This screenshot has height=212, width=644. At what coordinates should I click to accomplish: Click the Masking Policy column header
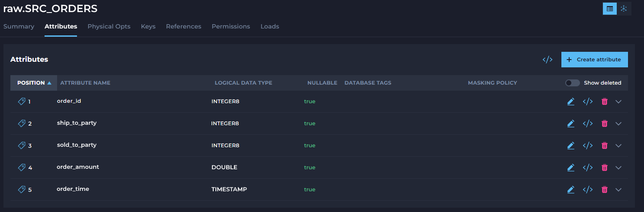[493, 83]
